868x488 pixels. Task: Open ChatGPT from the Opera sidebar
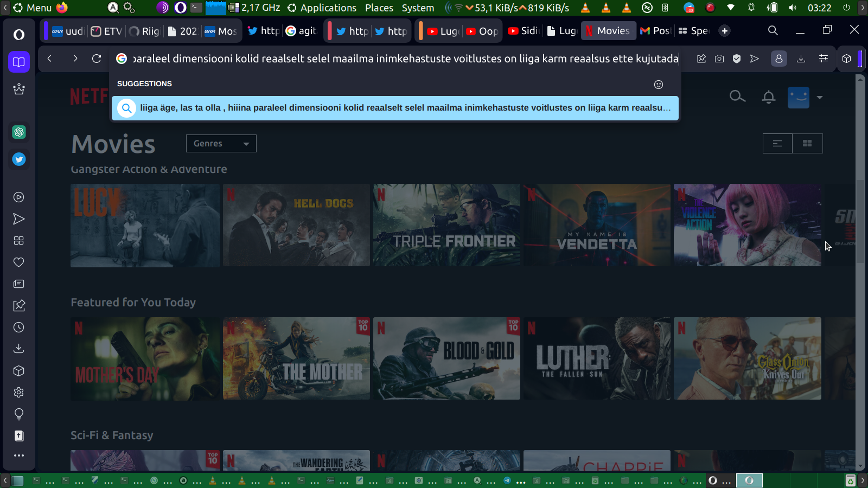pos(19,132)
